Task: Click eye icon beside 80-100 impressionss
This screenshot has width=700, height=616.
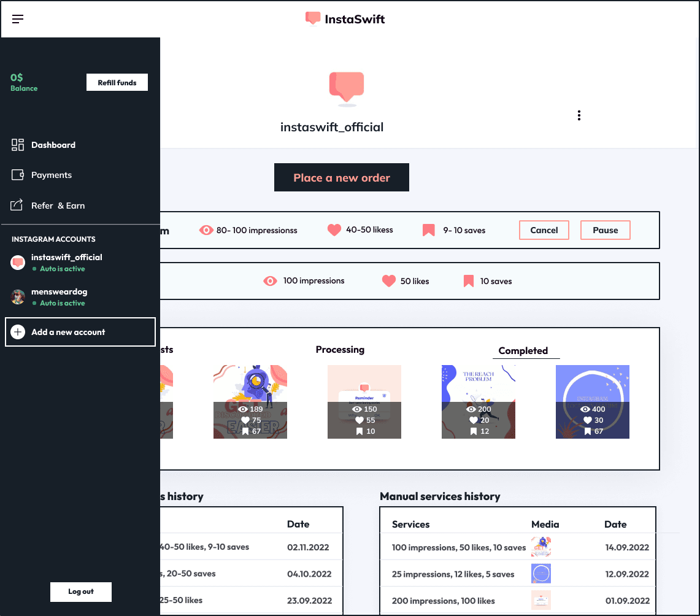Action: pos(206,230)
